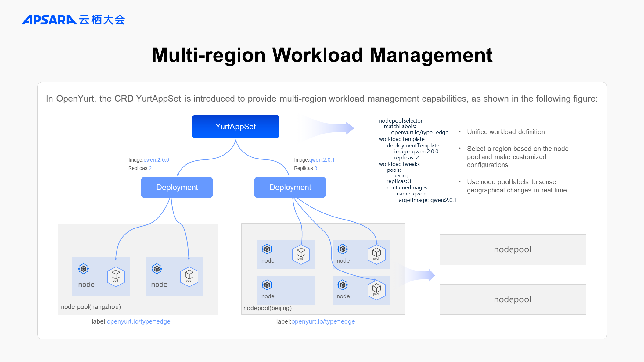Click the 'Multi-region Workload Management' title
644x362 pixels.
click(322, 55)
